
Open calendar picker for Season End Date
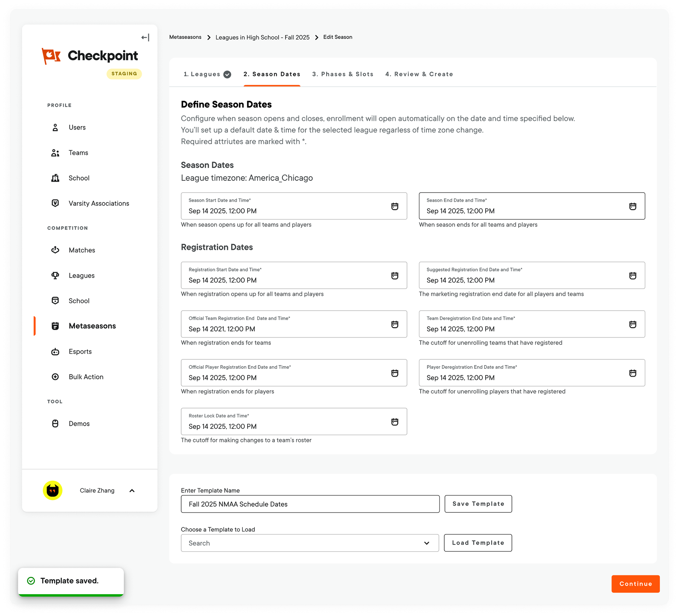[x=632, y=206]
